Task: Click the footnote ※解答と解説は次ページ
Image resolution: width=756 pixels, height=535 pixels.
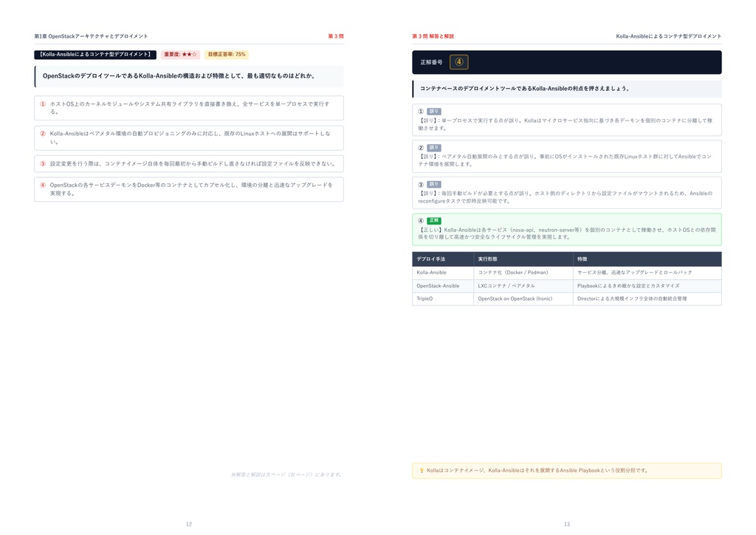Action: click(x=287, y=474)
